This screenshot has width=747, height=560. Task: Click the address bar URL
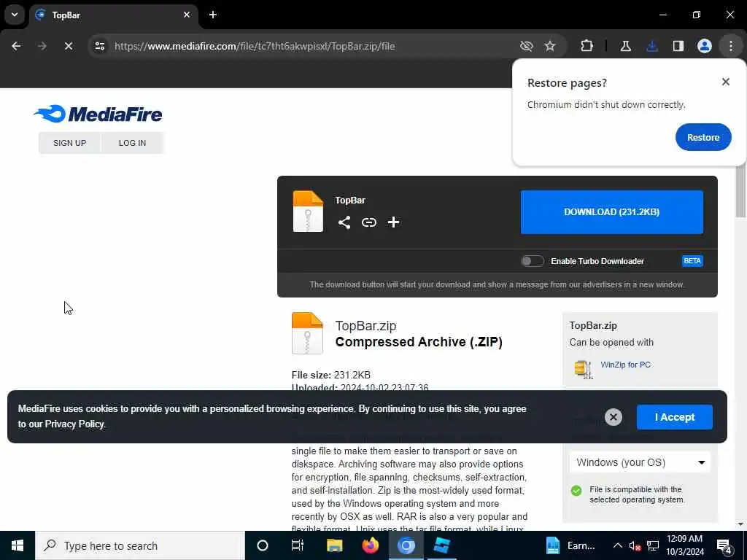click(x=255, y=46)
